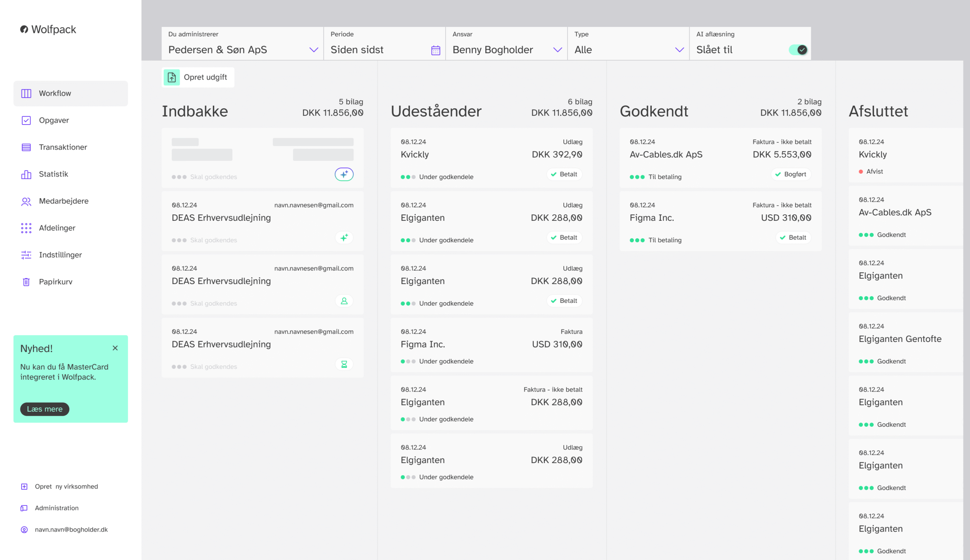Click the Godkendt column heading
Screen dimensions: 970x560
pos(654,111)
